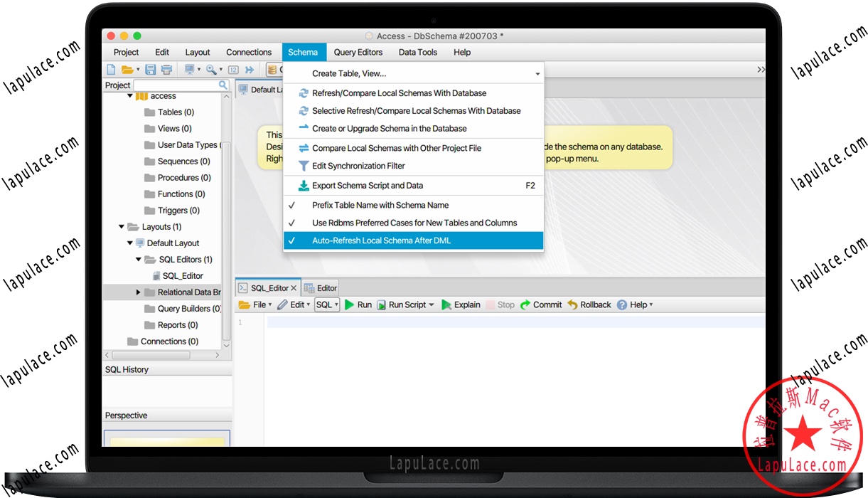Close the SQL_Editor tab
The image size is (868, 498).
(294, 288)
